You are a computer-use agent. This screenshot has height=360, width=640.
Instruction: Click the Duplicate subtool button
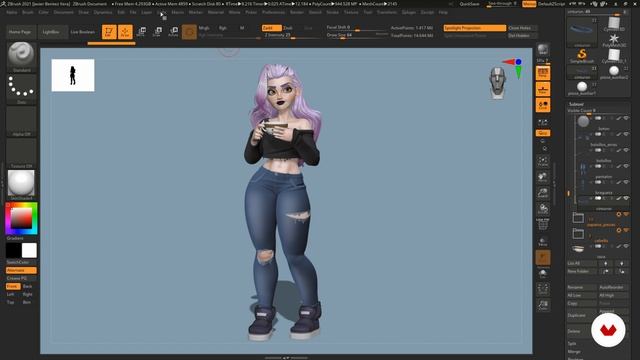(581, 315)
